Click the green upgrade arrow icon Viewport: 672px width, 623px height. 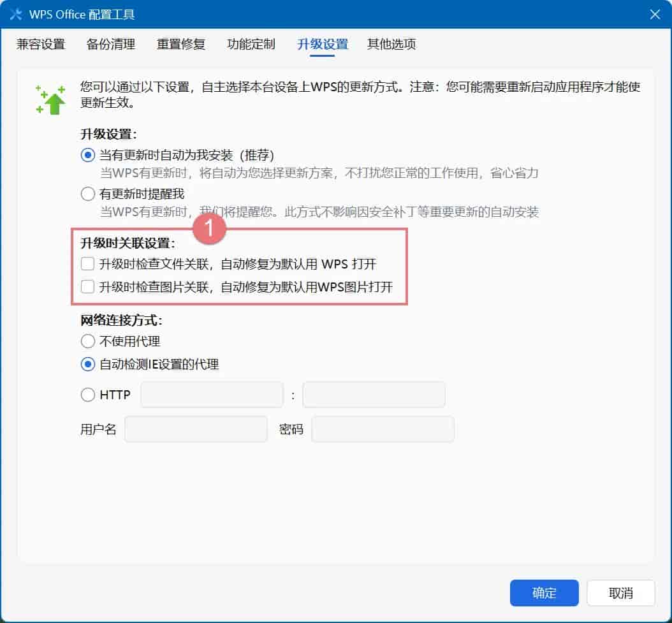[x=50, y=100]
